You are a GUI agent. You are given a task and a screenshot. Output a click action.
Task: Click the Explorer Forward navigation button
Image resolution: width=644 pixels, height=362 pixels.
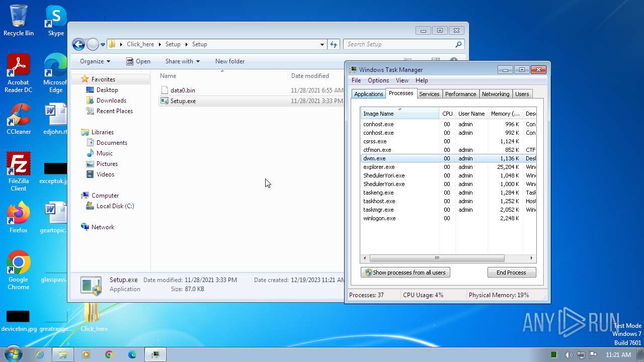tap(93, 44)
